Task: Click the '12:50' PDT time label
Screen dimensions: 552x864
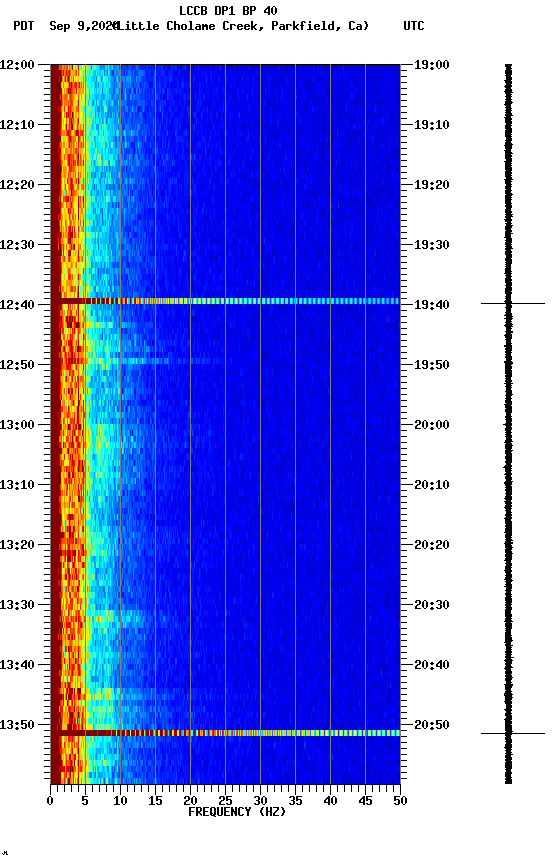Action: coord(17,365)
